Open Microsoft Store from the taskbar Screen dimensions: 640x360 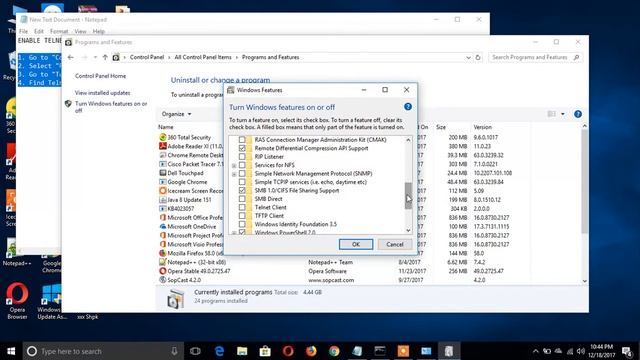coord(265,351)
